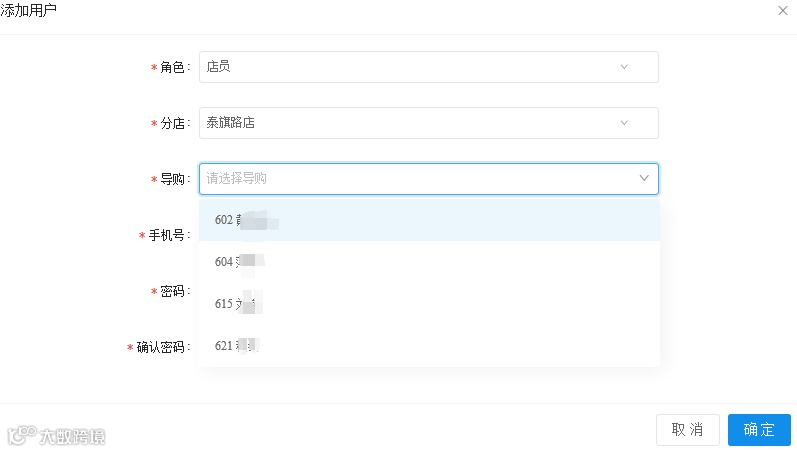Select guide option starting with 604

[429, 261]
